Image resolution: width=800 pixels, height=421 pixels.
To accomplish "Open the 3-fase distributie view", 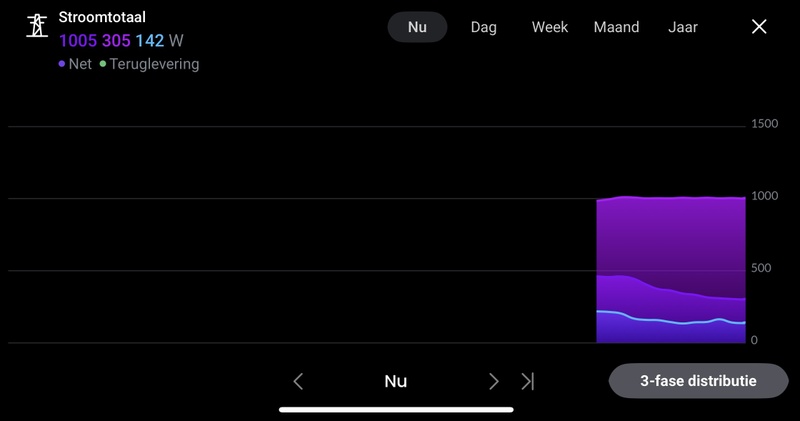I will coord(698,381).
